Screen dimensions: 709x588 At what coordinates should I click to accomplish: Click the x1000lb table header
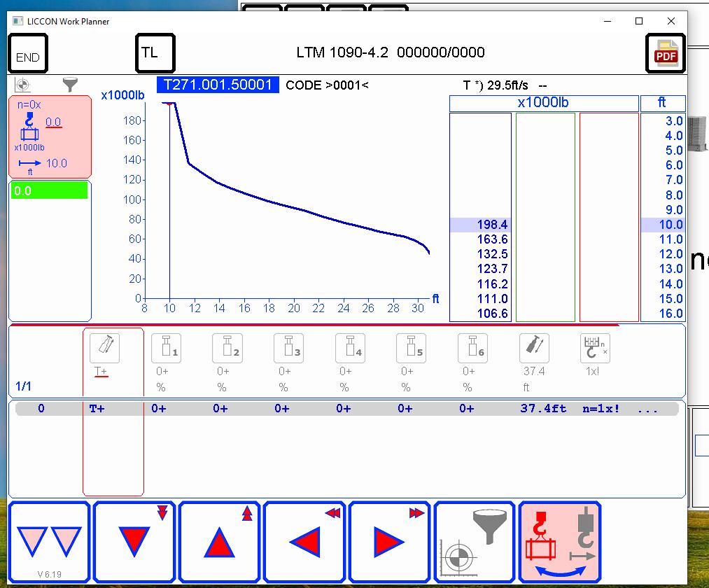tap(544, 103)
